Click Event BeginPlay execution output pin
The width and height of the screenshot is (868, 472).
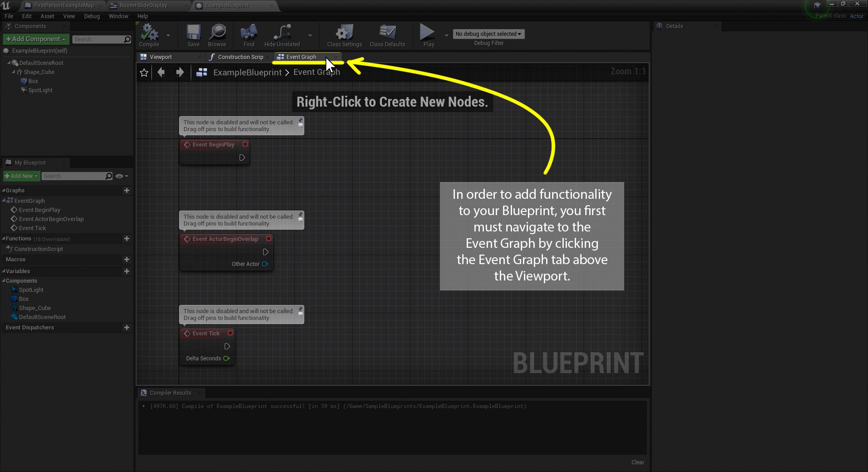242,157
